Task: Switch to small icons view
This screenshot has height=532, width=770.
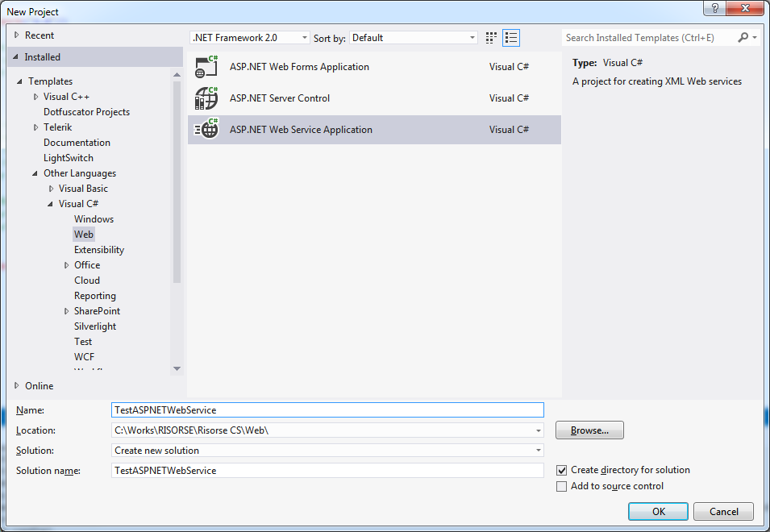Action: point(491,38)
